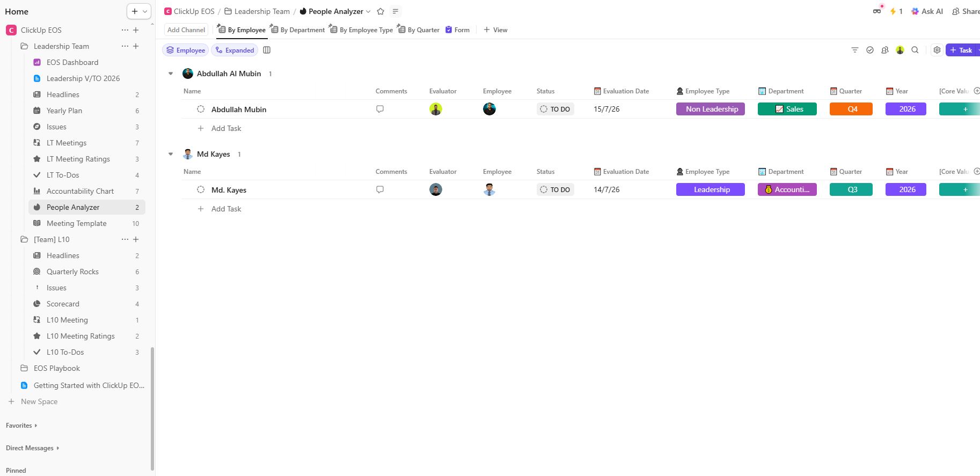Open the search icon in toolbar
Viewport: 980px width, 476px height.
pos(915,50)
